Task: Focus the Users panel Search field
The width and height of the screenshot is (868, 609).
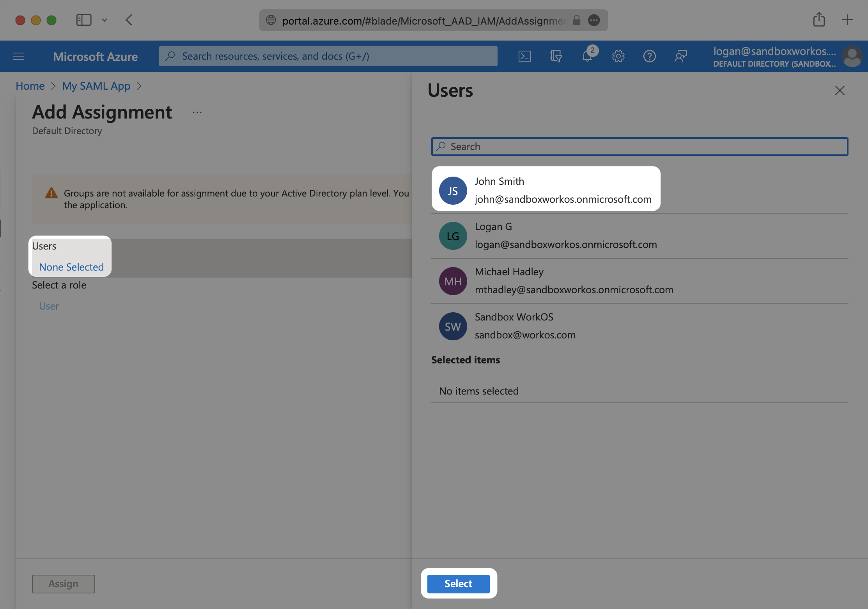Action: click(639, 147)
